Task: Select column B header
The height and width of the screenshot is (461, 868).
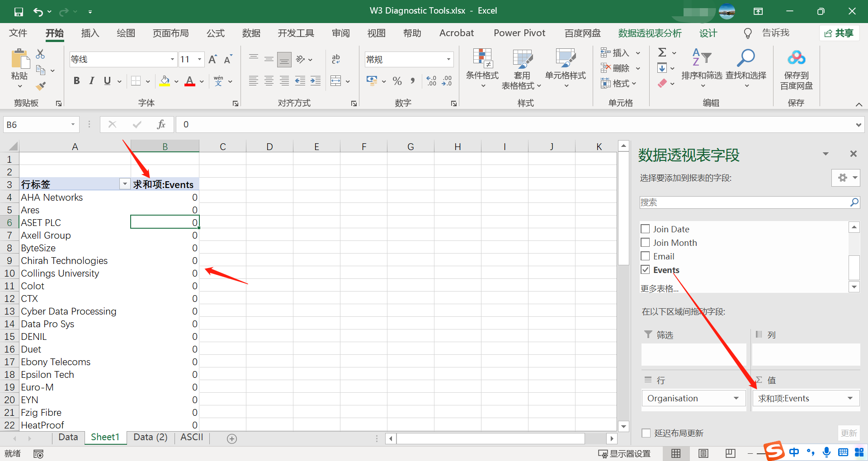Action: (x=165, y=146)
